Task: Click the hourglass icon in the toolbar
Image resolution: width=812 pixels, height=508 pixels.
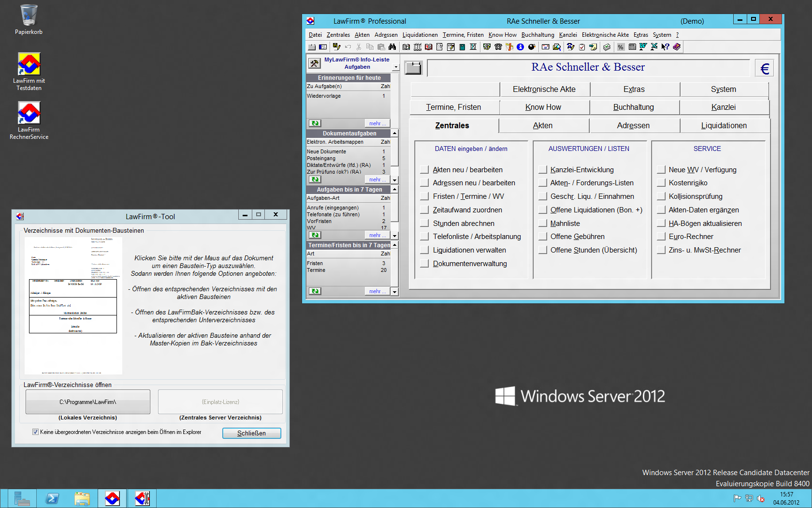Action: 473,47
